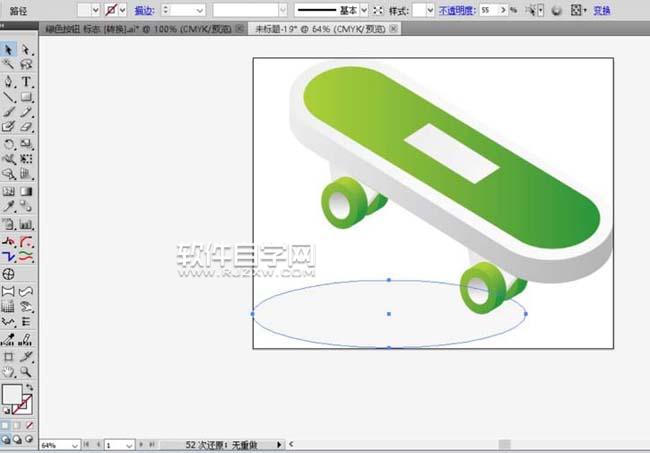Set paint mode to None

[29, 425]
